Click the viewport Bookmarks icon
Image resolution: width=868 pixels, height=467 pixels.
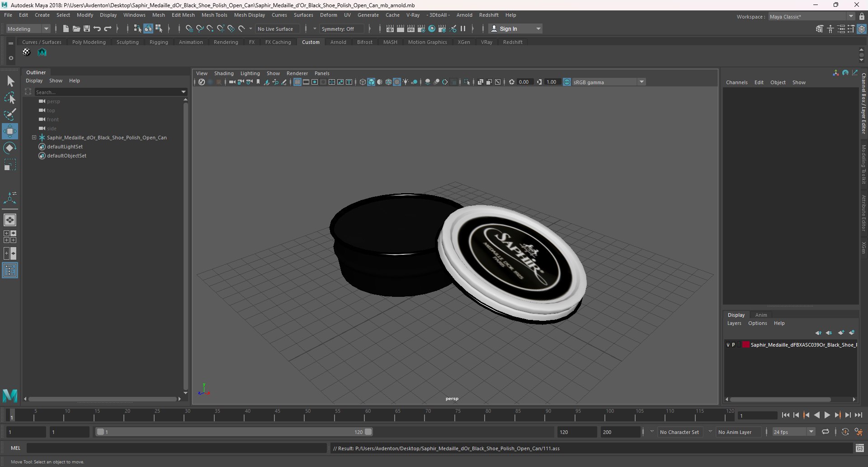(258, 82)
